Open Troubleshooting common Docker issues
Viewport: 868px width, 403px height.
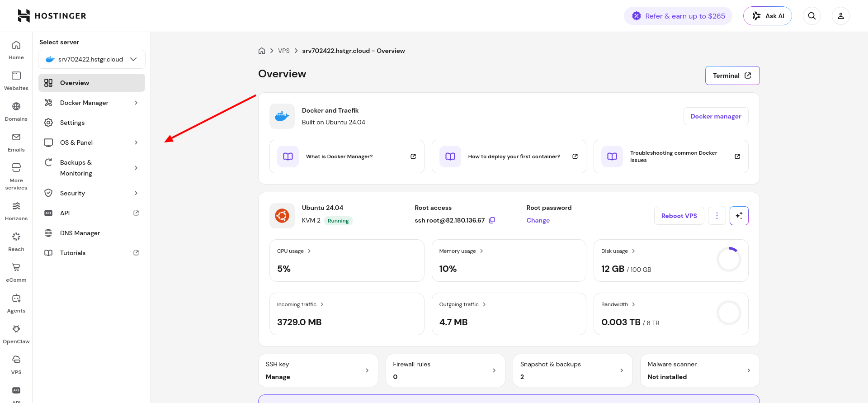click(671, 156)
